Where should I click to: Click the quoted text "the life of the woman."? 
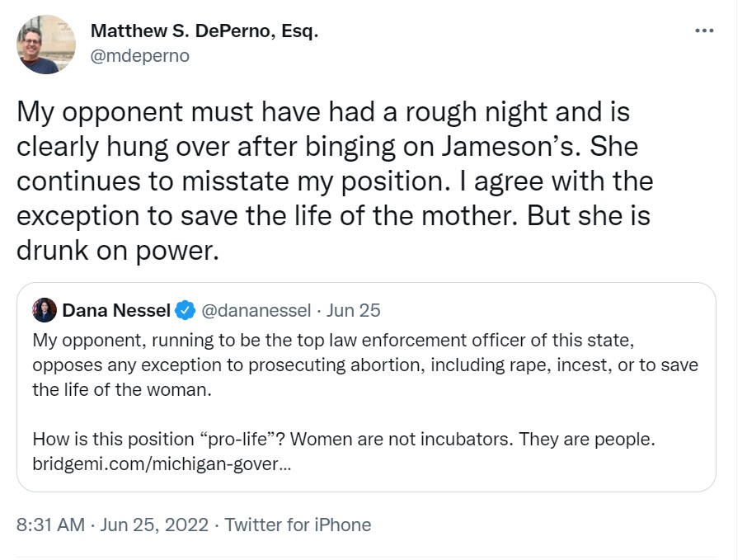click(122, 389)
